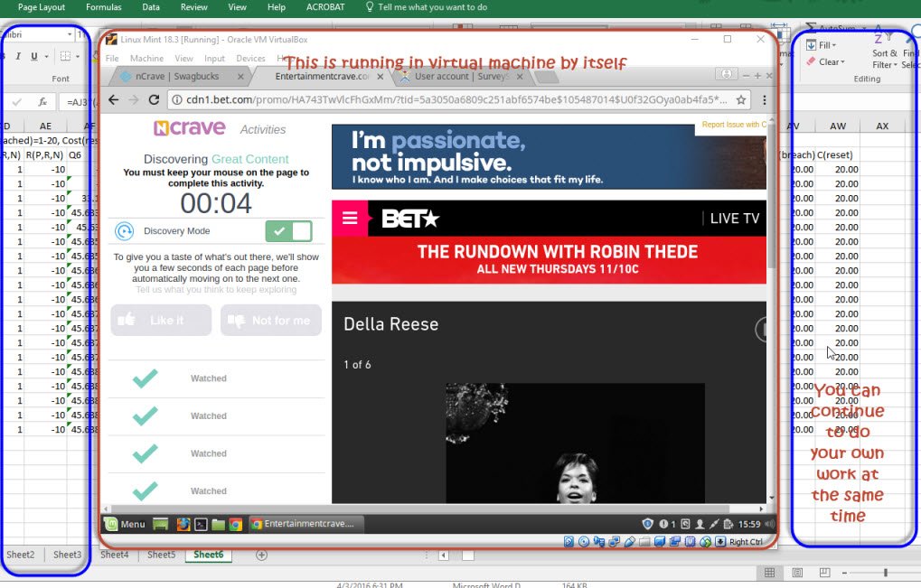The image size is (921, 588).
Task: Open Insert Function (fx) in Excel
Action: [42, 102]
